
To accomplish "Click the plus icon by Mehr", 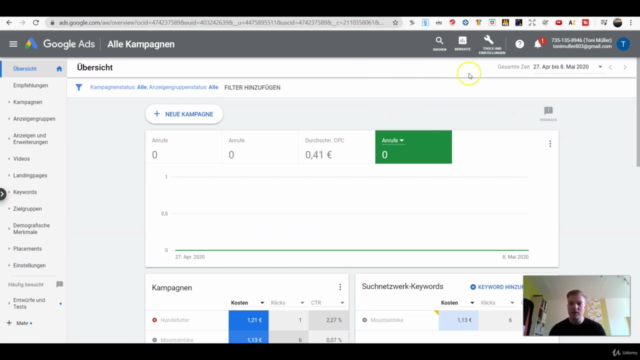I will (9, 323).
